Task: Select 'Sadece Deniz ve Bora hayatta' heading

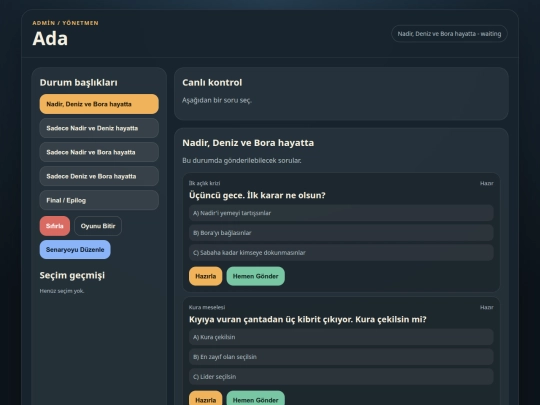Action: point(99,176)
